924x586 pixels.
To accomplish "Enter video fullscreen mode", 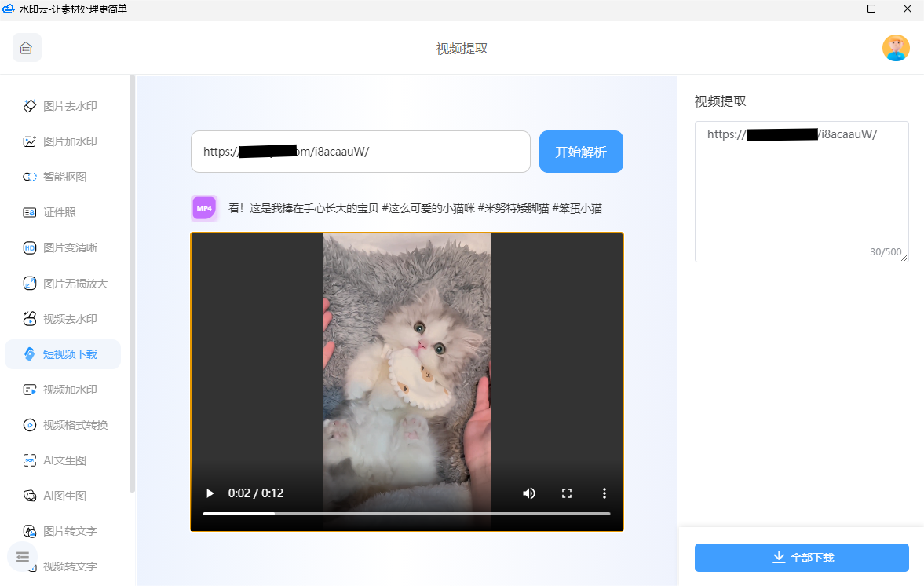I will point(566,493).
